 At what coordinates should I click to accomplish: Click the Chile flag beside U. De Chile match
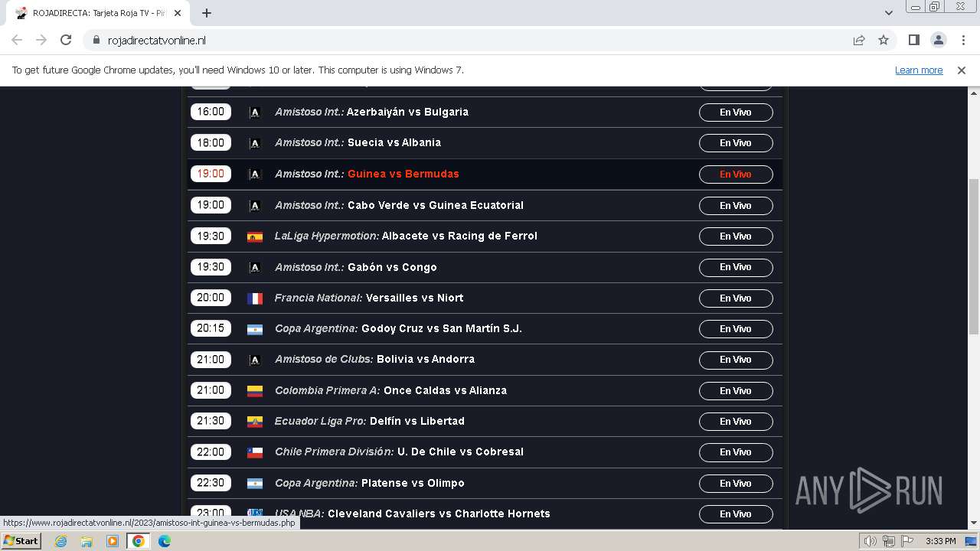(255, 452)
